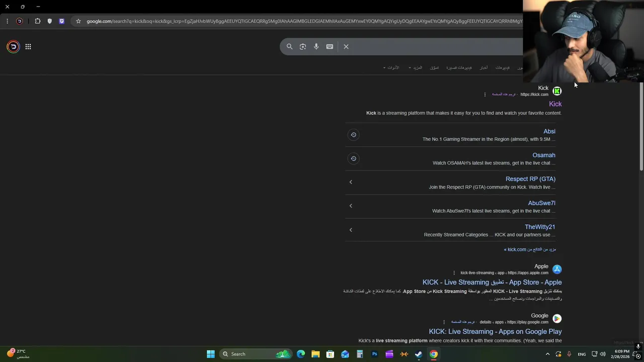This screenshot has height=362, width=644.
Task: Open the Windows Start menu
Action: (x=211, y=354)
